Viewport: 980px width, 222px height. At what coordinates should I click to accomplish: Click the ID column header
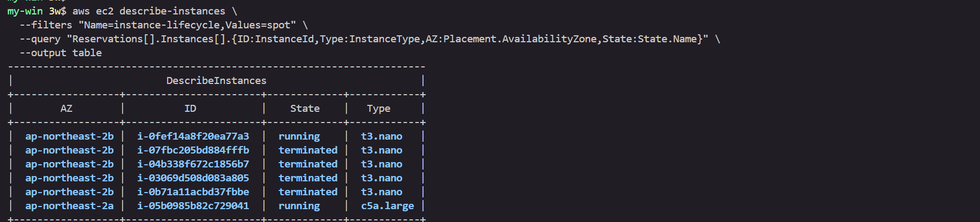(x=190, y=109)
